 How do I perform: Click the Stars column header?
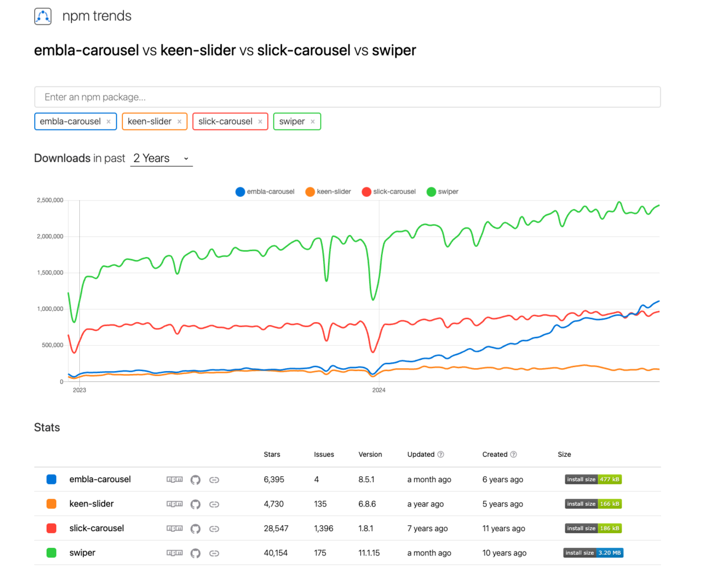272,454
